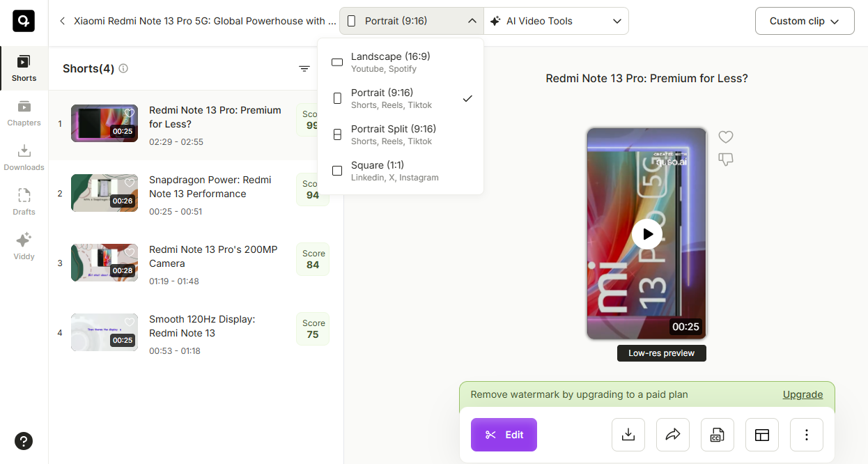
Task: Click the Shorts(4) heading
Action: click(88, 68)
